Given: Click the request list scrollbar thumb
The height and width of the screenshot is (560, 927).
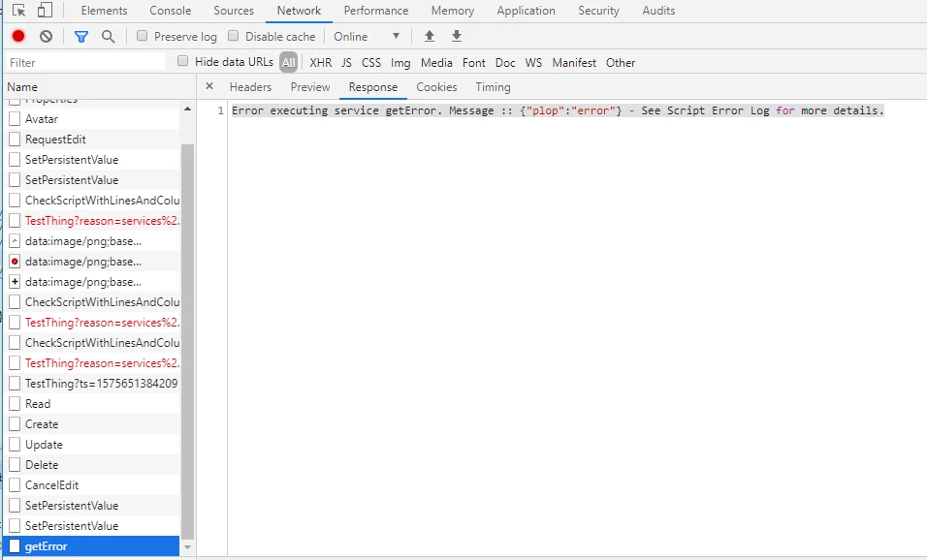Looking at the screenshot, I should [x=187, y=341].
